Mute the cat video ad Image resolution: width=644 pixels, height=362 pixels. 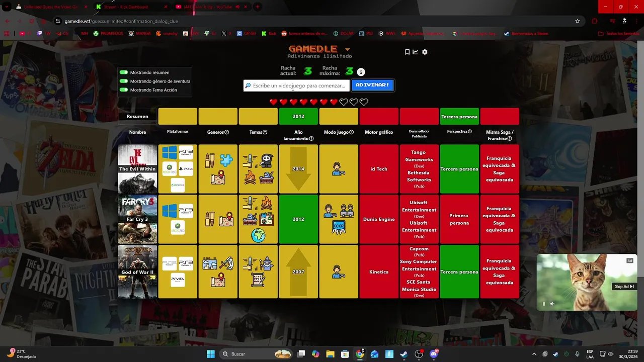pyautogui.click(x=552, y=304)
